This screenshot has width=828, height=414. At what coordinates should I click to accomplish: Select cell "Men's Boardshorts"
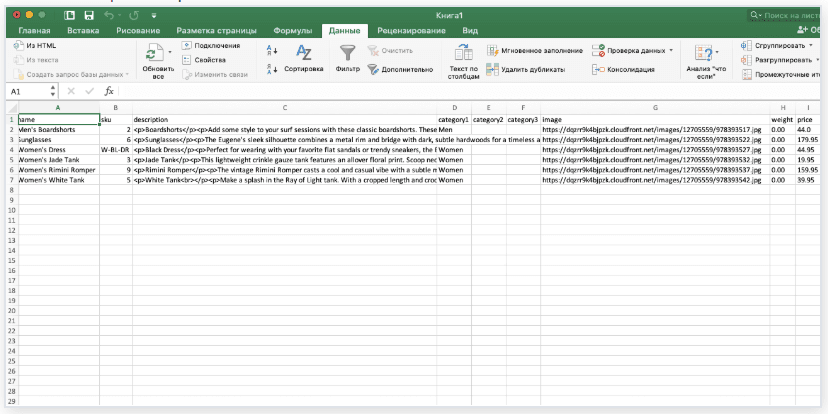(59, 129)
